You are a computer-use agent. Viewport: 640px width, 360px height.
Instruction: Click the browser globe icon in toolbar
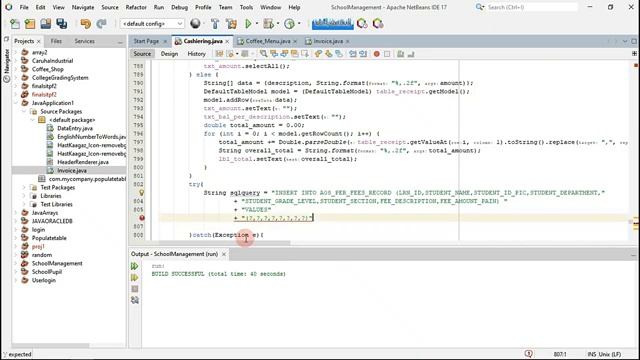[196, 24]
